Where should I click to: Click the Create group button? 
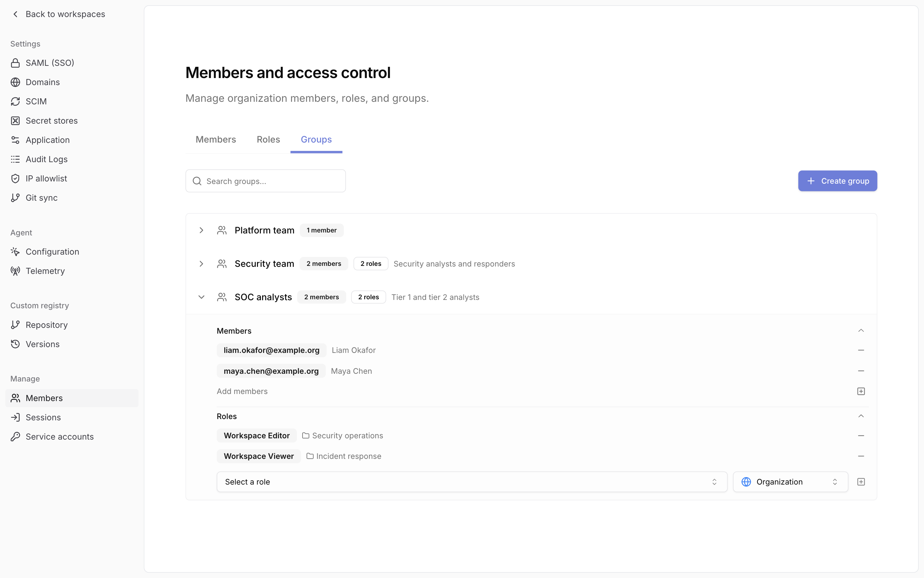point(837,181)
